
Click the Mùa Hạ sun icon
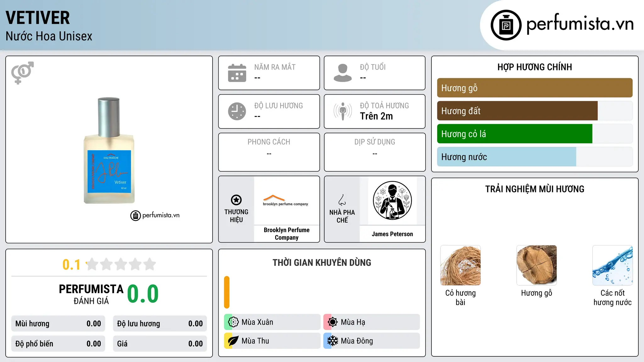click(x=333, y=322)
